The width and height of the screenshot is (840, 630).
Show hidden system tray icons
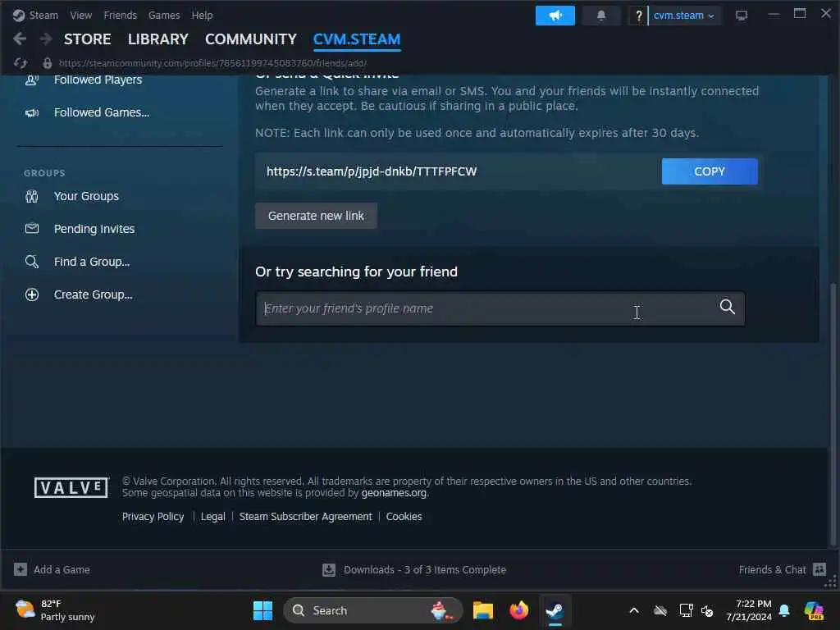634,610
